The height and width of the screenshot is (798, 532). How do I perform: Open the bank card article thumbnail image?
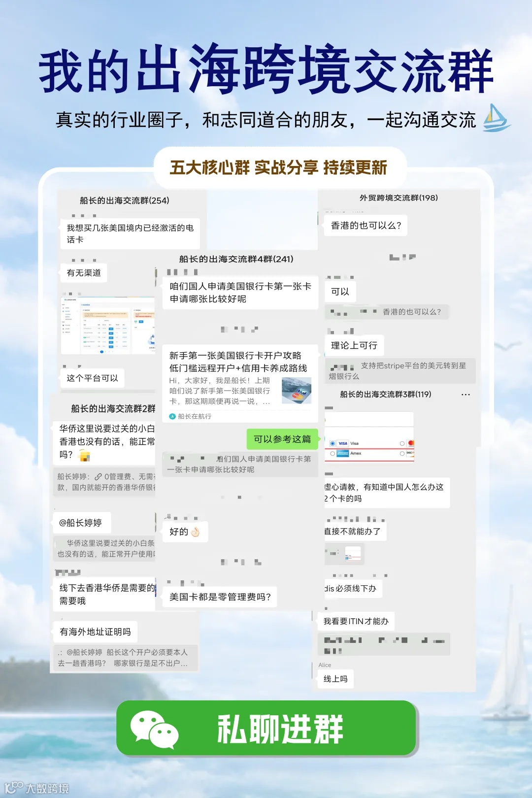(x=297, y=391)
